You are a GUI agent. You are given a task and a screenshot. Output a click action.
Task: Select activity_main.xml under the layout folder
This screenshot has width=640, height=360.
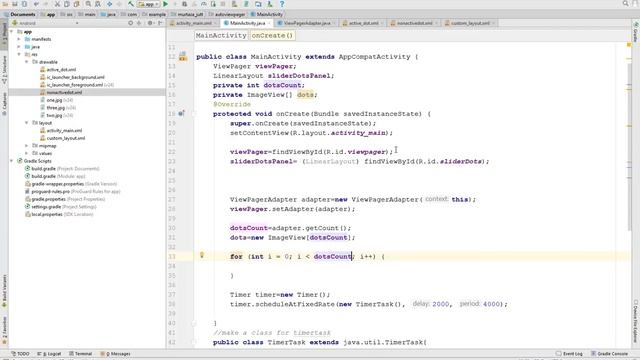64,131
